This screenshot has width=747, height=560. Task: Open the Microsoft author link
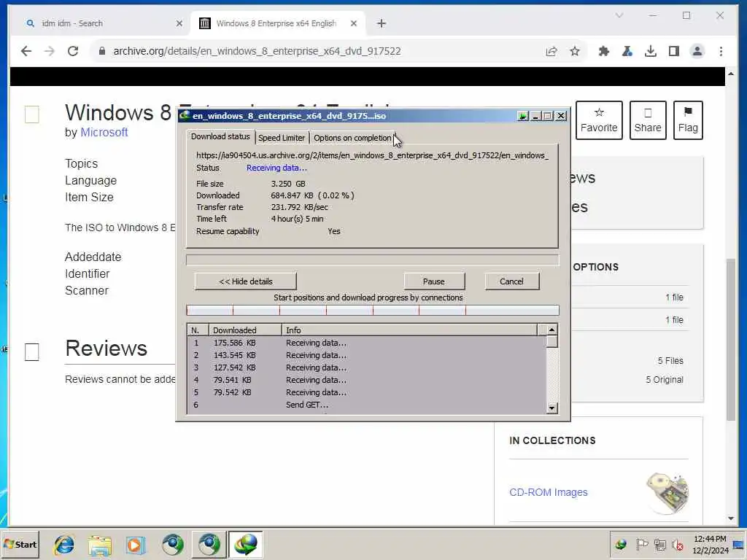pyautogui.click(x=104, y=133)
